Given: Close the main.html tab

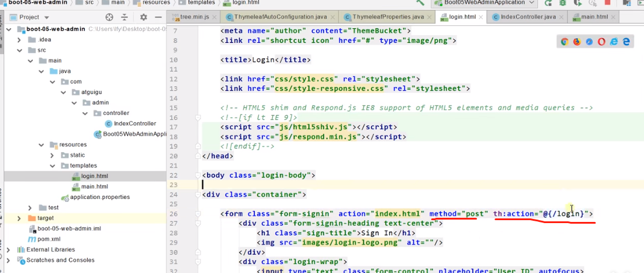Looking at the screenshot, I should coord(612,17).
